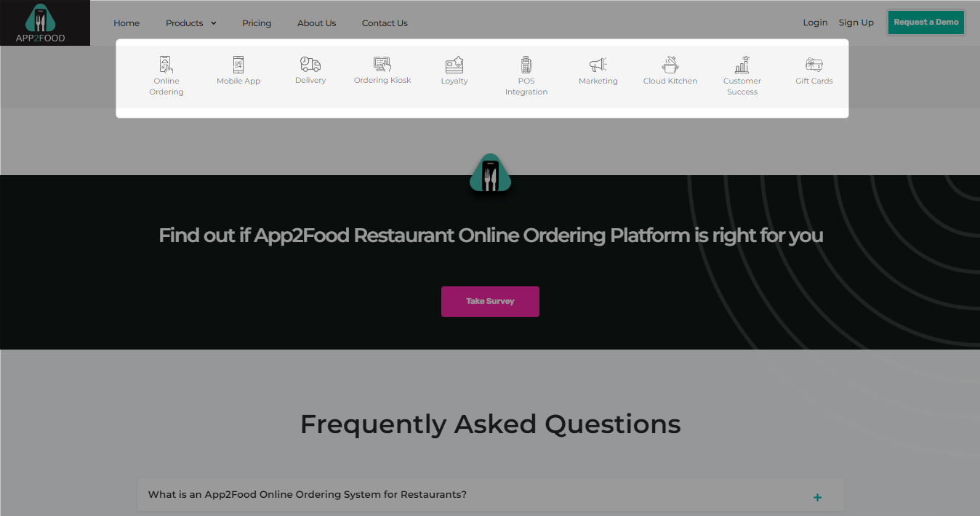The width and height of the screenshot is (980, 516).
Task: Click the Customer Success label text
Action: pos(742,86)
